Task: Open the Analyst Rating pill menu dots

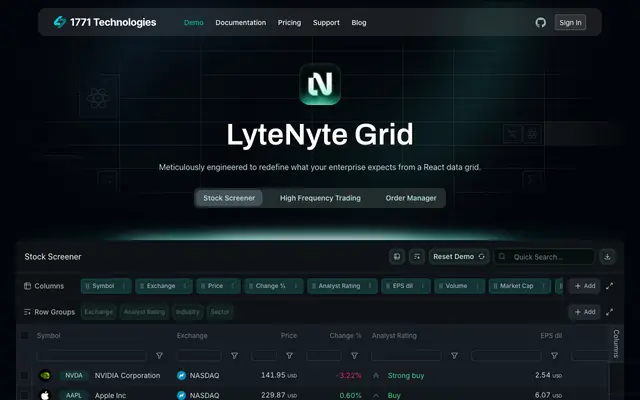Action: (x=370, y=286)
